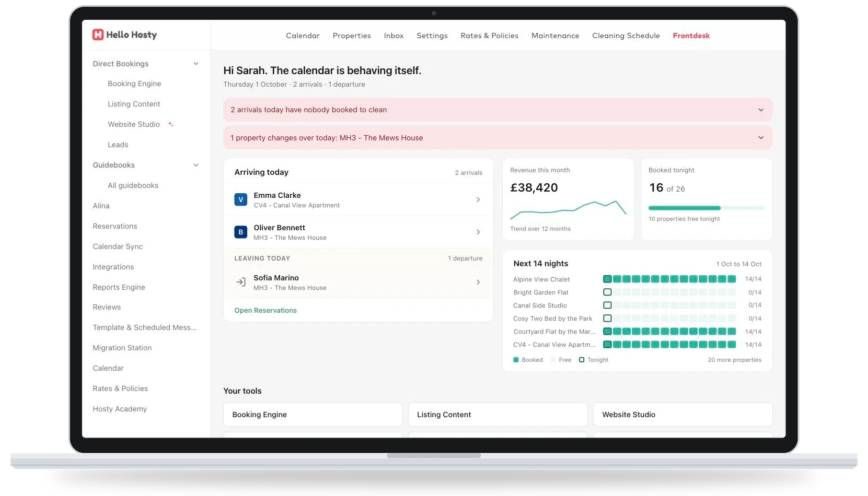Click tonight's square for Canal Side Studio
This screenshot has width=868, height=496.
pyautogui.click(x=607, y=305)
